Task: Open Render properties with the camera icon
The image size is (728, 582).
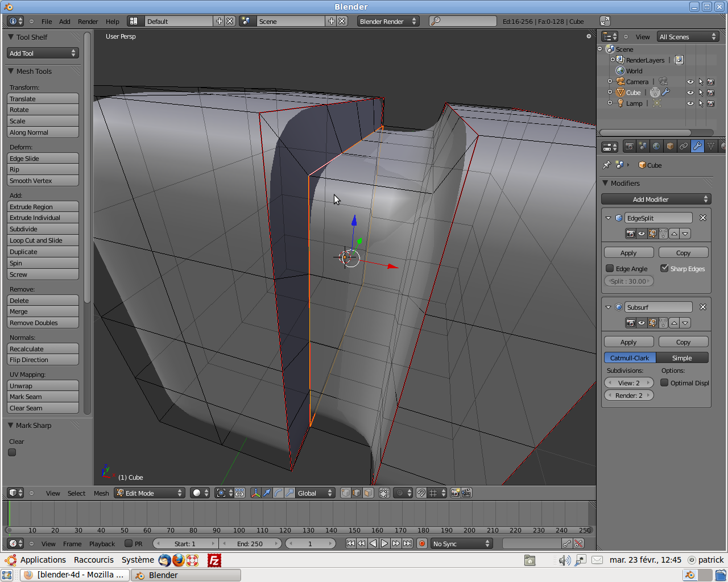Action: (x=628, y=146)
